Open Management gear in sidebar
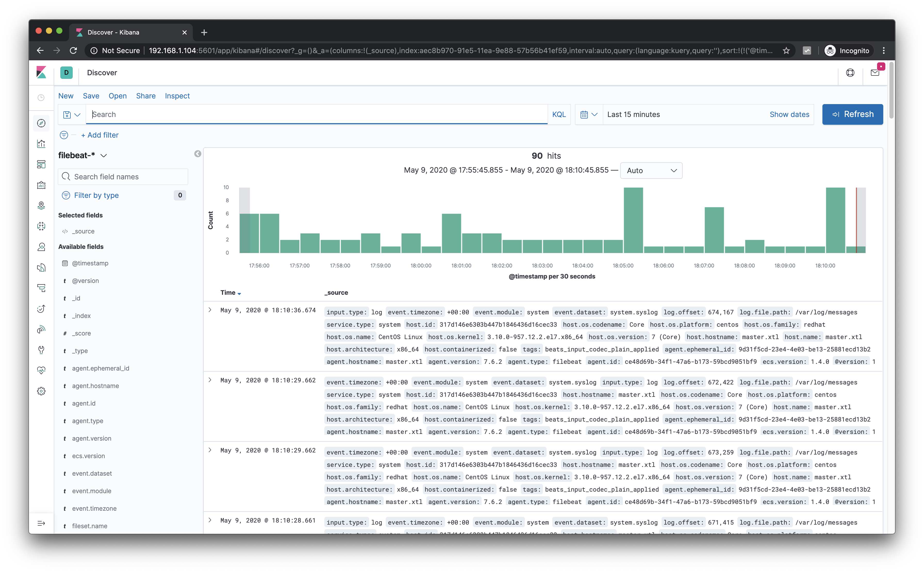This screenshot has width=924, height=572. pos(41,391)
